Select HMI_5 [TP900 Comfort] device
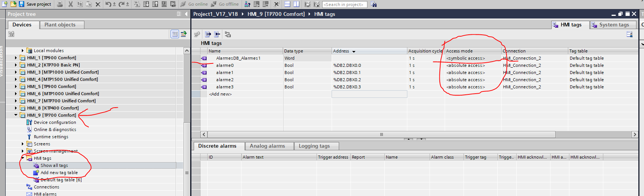The width and height of the screenshot is (644, 196). (51, 86)
